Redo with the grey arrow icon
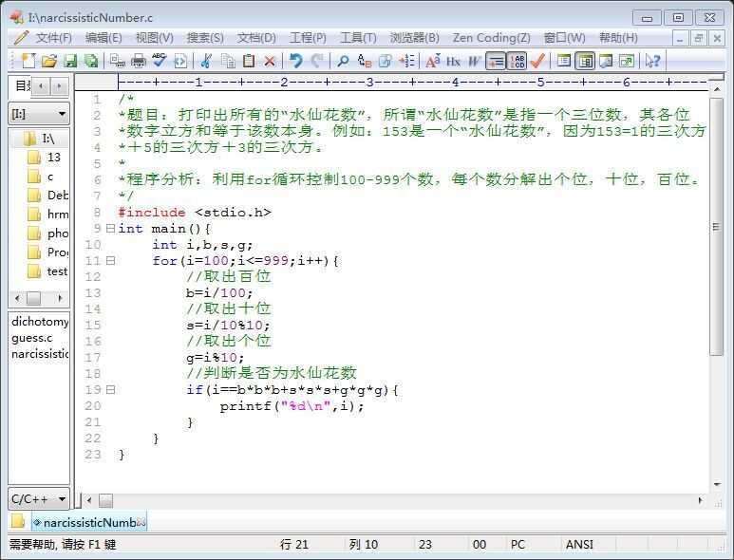This screenshot has height=560, width=734. (x=317, y=61)
